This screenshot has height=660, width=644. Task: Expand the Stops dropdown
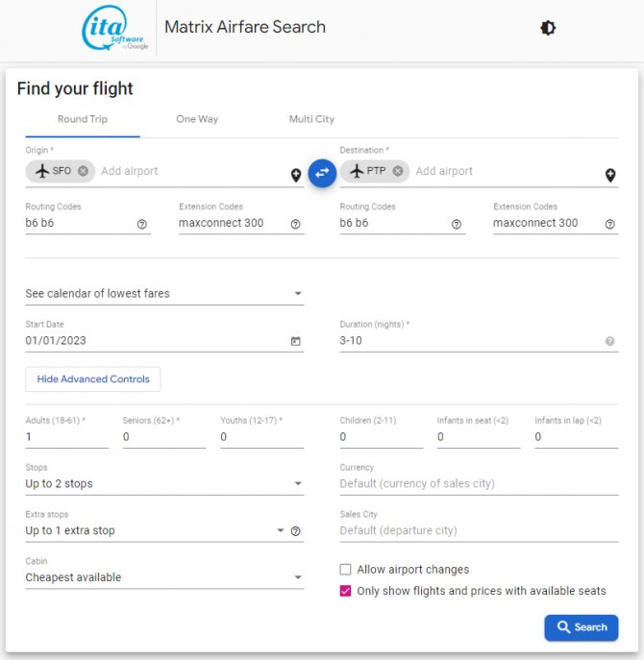[x=163, y=483]
